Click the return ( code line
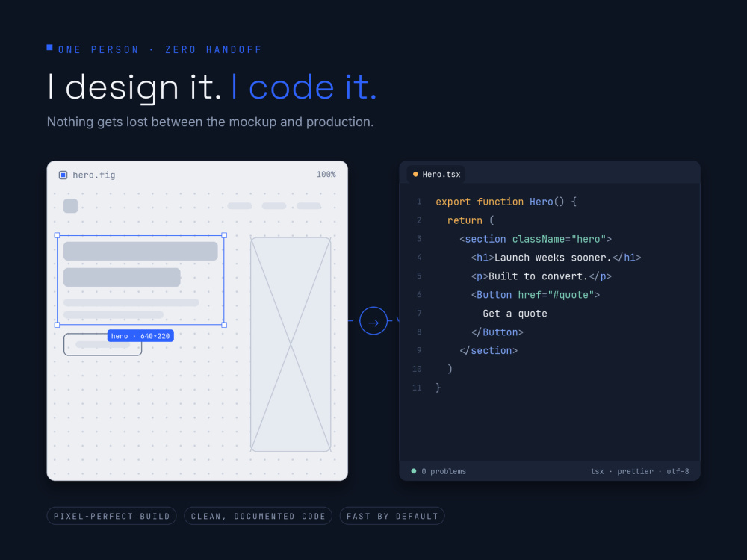 click(x=471, y=220)
